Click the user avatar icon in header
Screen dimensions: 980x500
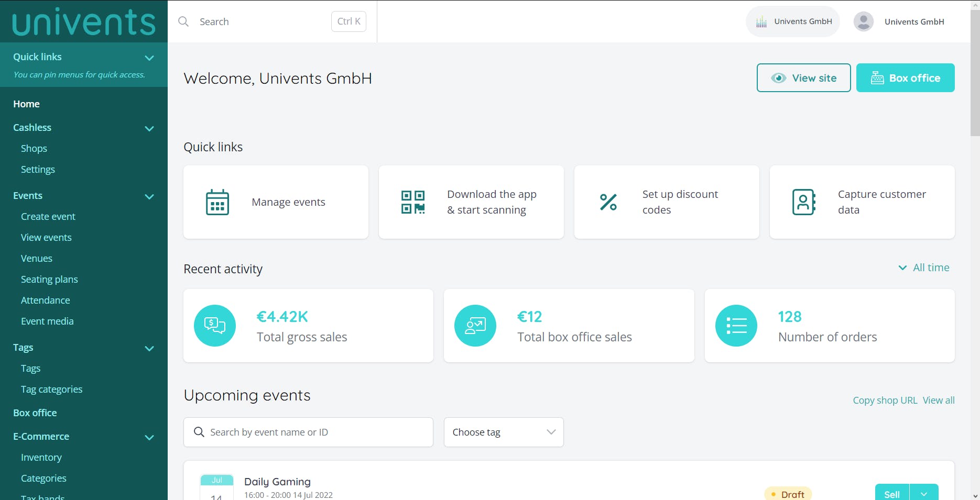864,21
